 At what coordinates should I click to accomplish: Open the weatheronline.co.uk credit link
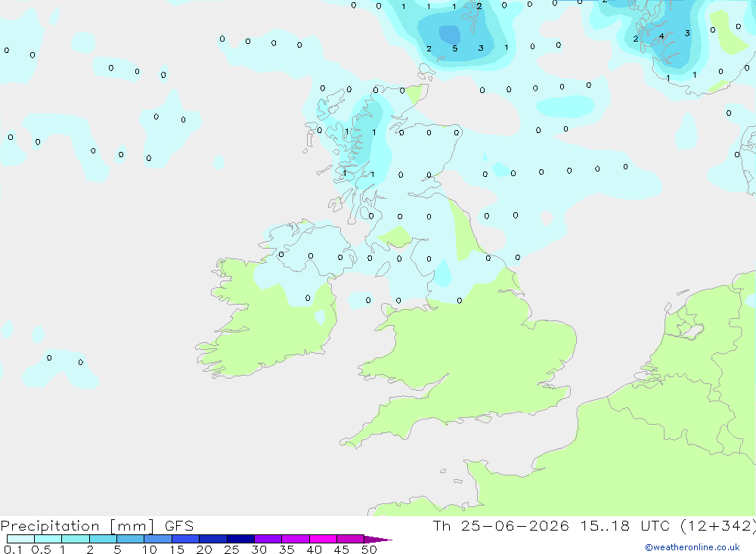(692, 547)
